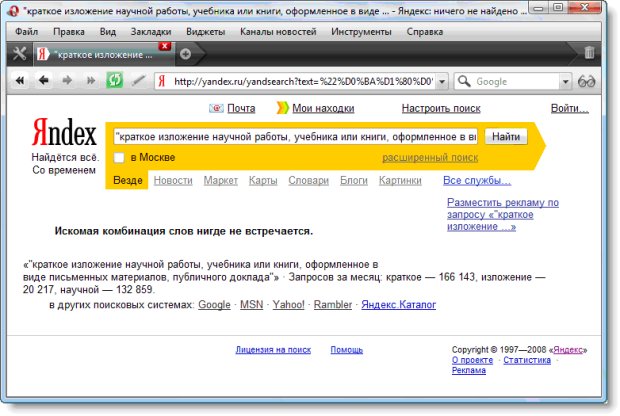Open the Закладки menu
Screen dimensions: 620x416
click(x=151, y=32)
